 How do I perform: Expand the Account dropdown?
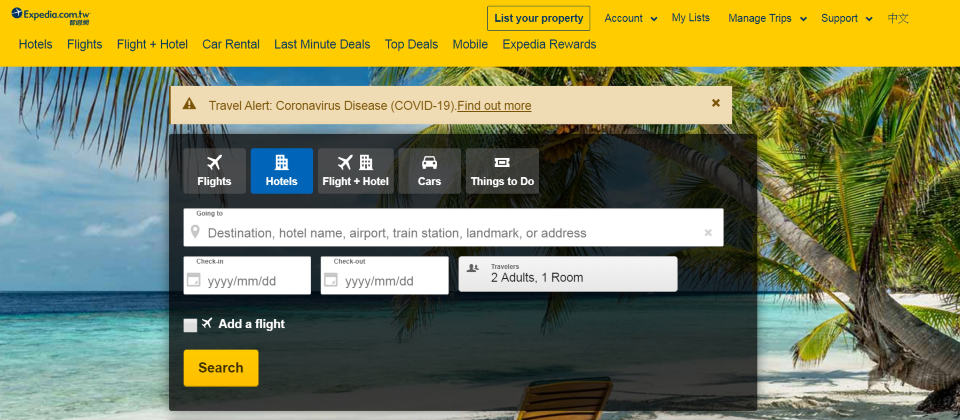pos(630,18)
